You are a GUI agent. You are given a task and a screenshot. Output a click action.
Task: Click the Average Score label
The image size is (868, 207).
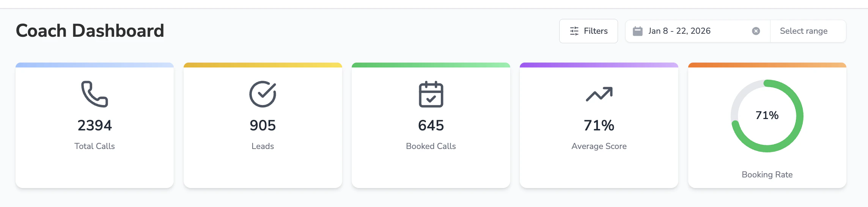pyautogui.click(x=599, y=146)
